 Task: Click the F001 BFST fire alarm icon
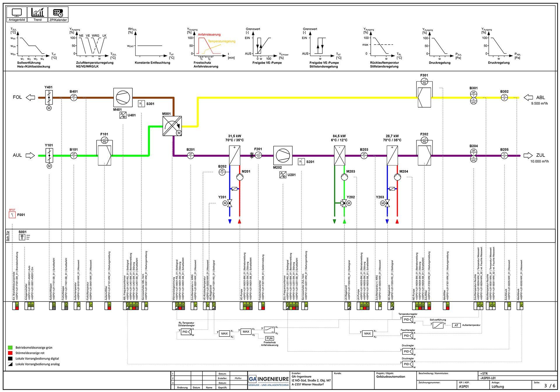tap(12, 215)
